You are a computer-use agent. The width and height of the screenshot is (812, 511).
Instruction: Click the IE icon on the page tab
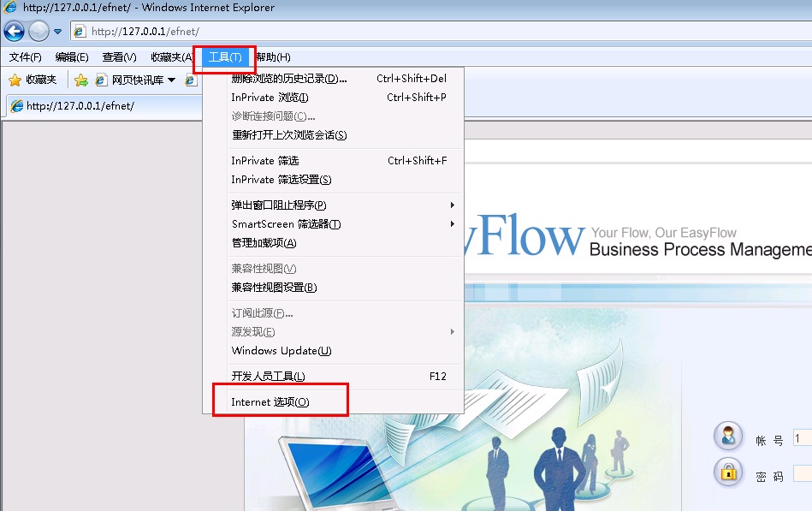point(16,106)
